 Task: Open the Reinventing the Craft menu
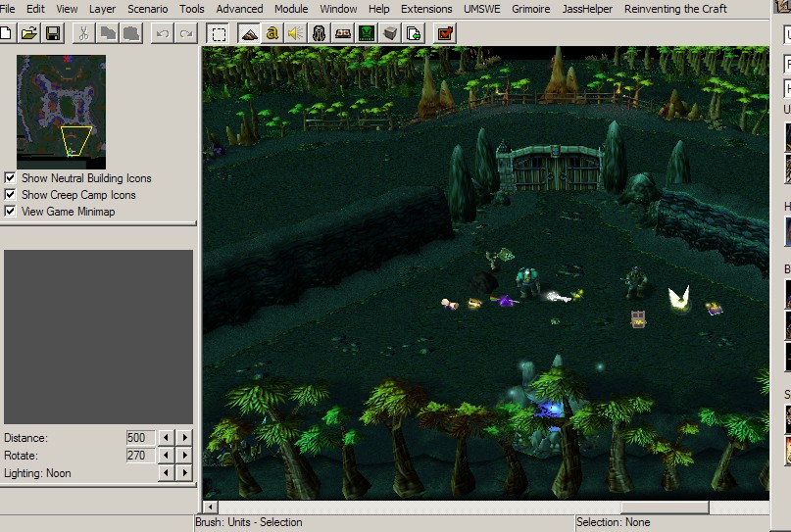click(675, 9)
